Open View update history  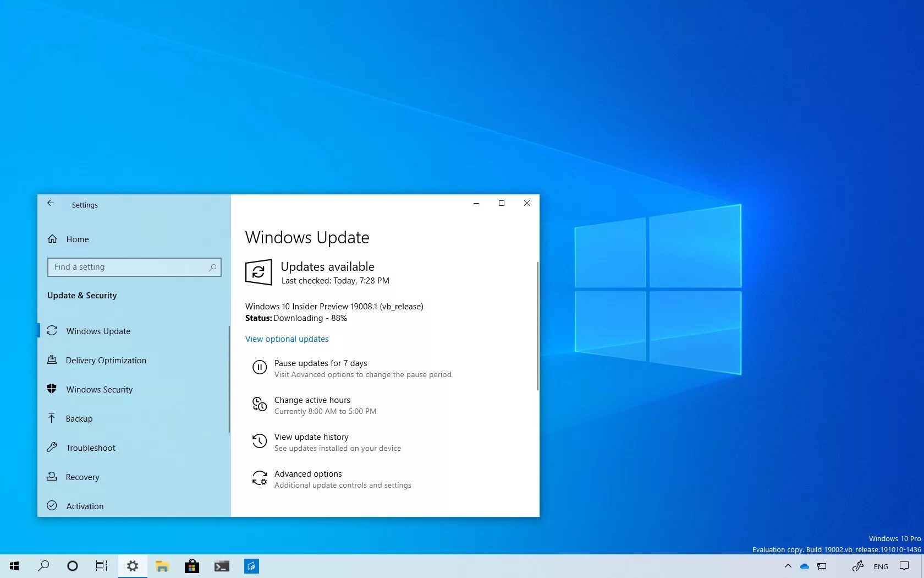[x=311, y=437]
